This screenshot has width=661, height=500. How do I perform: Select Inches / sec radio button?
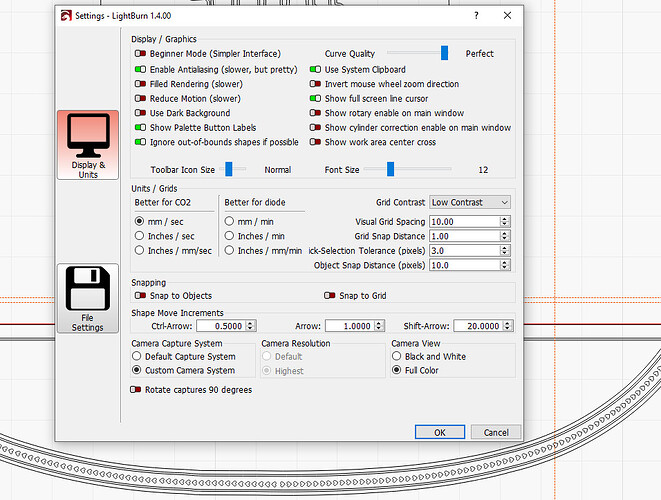coord(140,236)
